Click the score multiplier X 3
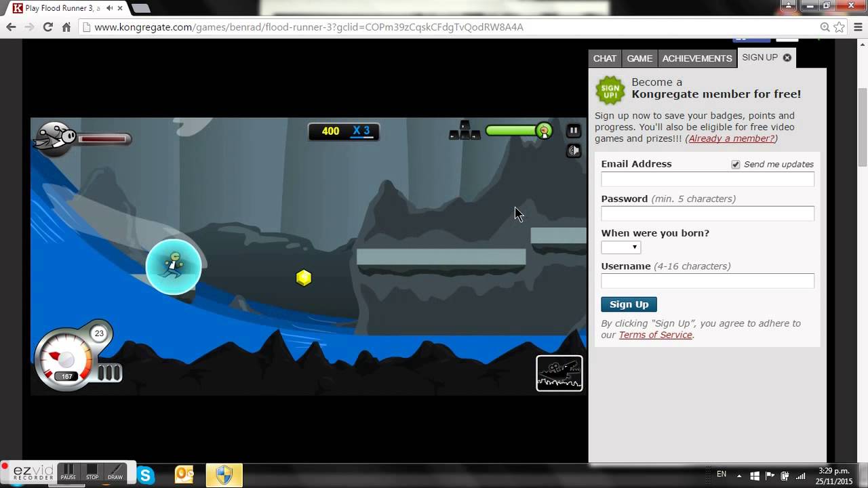 coord(361,131)
